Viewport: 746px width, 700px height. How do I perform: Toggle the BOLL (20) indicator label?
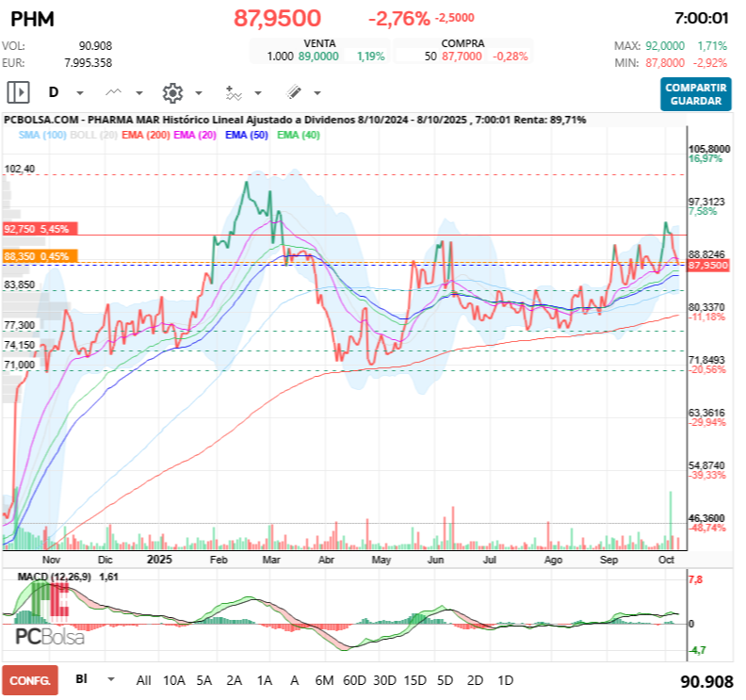[93, 135]
